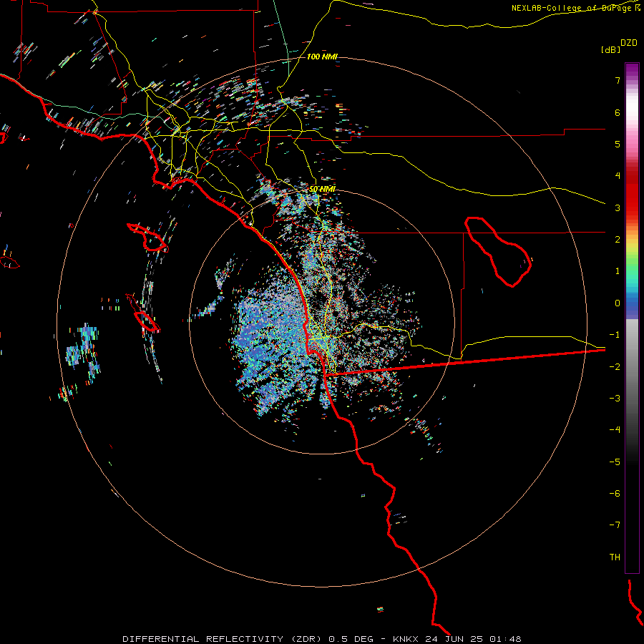
Task: Click the 4 value on color scale
Action: (618, 176)
